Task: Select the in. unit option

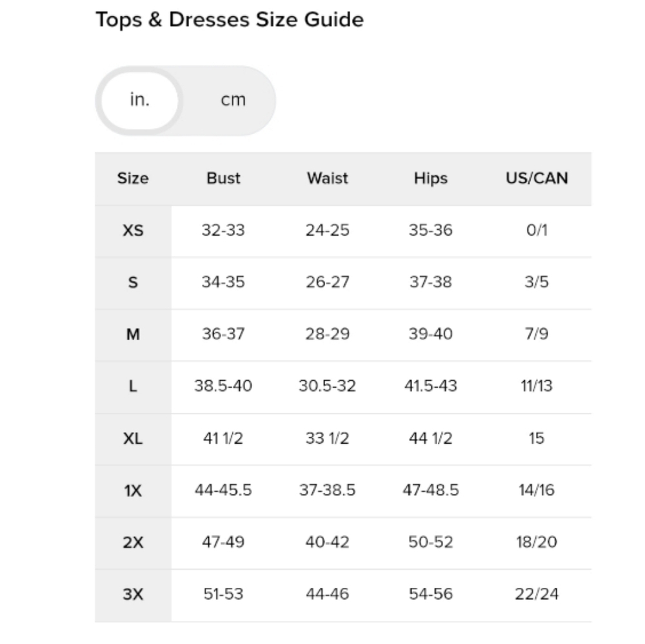Action: tap(140, 100)
